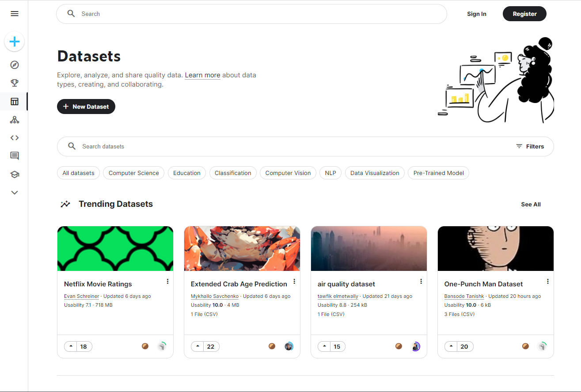Upvote the air quality dataset
The image size is (581, 392).
coord(325,346)
